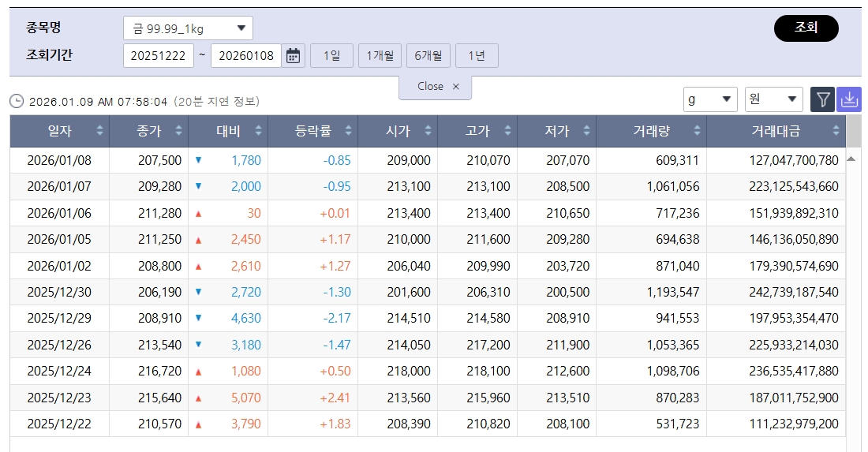Expand the currency 원 dropdown

pyautogui.click(x=773, y=99)
